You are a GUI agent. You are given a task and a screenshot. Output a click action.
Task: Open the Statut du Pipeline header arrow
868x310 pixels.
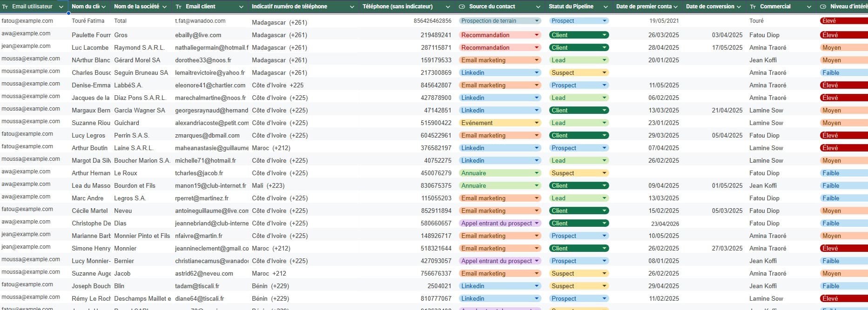point(606,7)
